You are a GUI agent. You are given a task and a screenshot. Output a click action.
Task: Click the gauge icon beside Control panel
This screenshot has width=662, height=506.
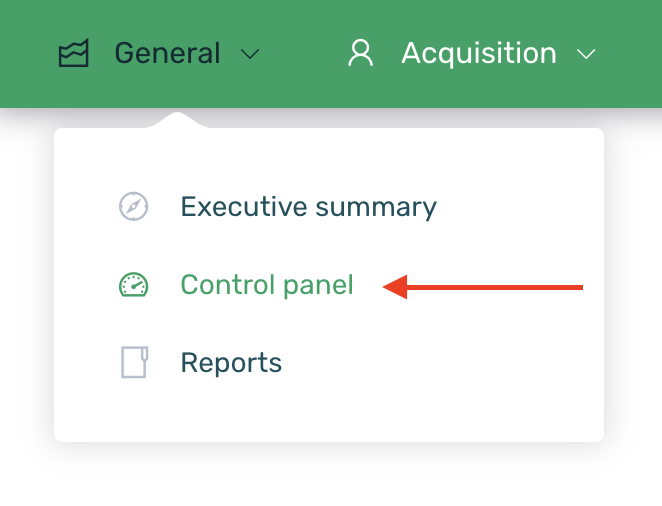coord(134,286)
